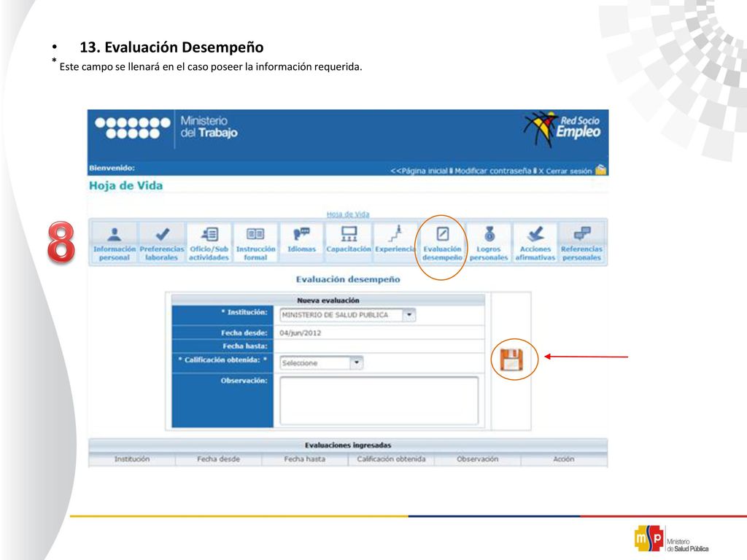Click the Evaluaciones ingresadas table title
This screenshot has height=560, width=747.
click(348, 446)
